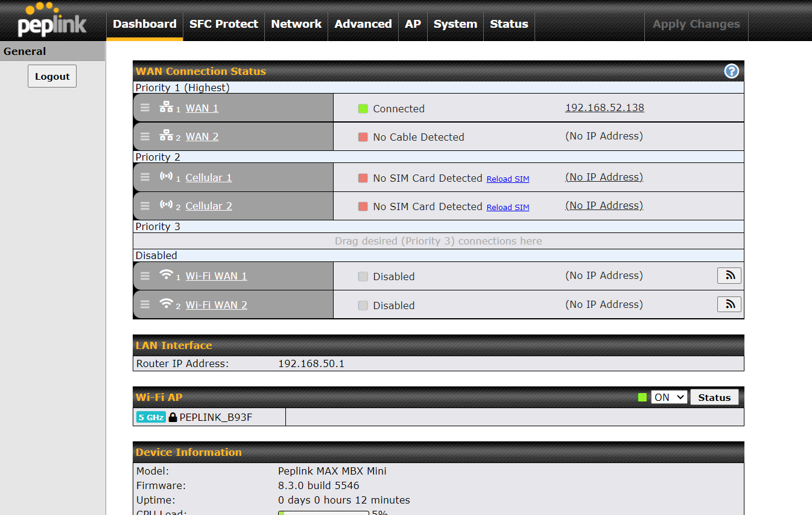
Task: Click the Wi-Fi AP Status button
Action: [x=714, y=397]
